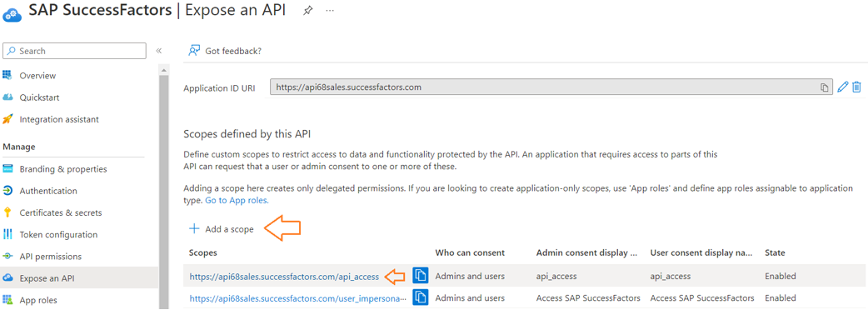
Task: Follow the Go to App roles link
Action: (x=237, y=200)
